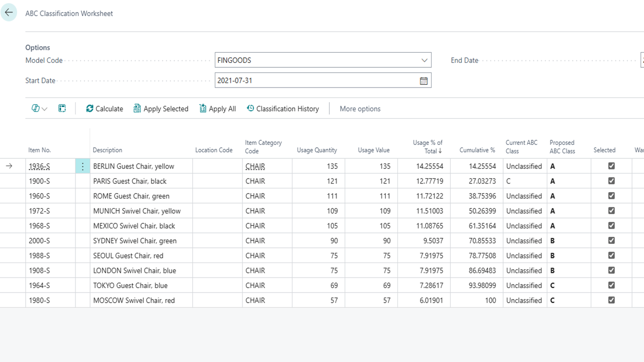This screenshot has height=362, width=644.
Task: Uncheck Selected for SYDNEY Swivel Chair
Action: coord(611,240)
